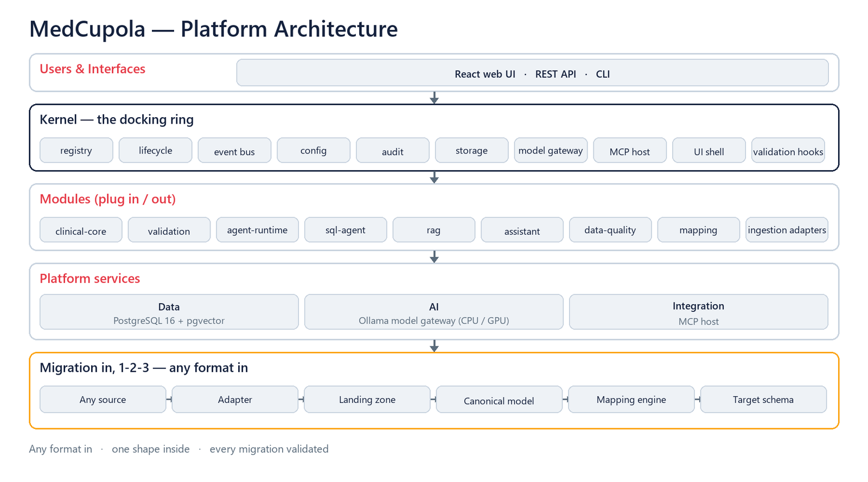The image size is (868, 482).
Task: Select the 'UI shell' kernel box
Action: tap(709, 150)
